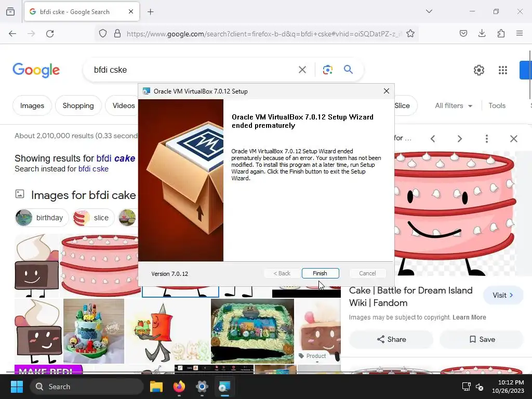Open 'Cake | Battle for Dream Island Wiki' title

click(x=411, y=297)
